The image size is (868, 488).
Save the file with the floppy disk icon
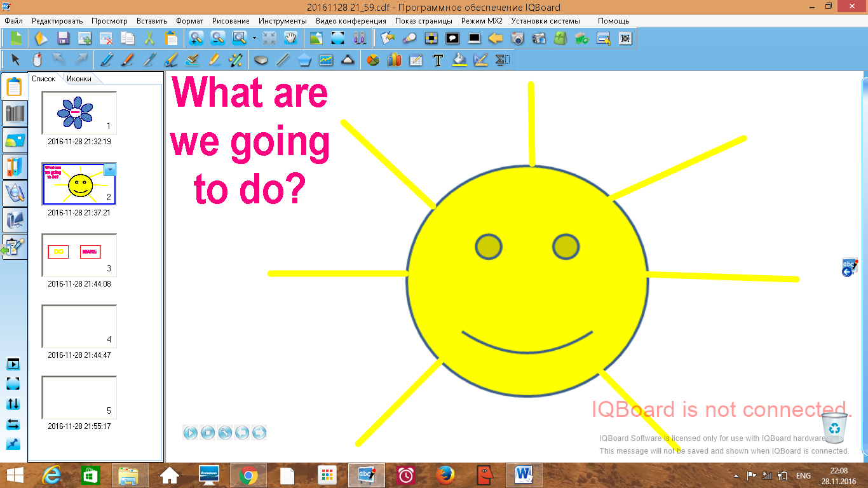point(63,38)
